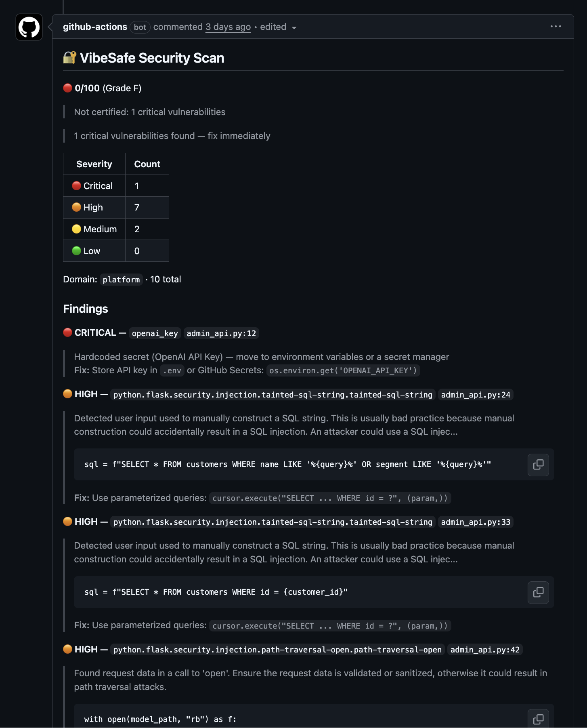Expand the edited history dropdown

coord(294,27)
